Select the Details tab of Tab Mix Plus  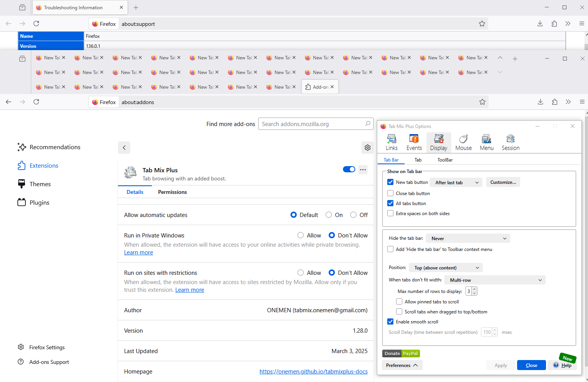(135, 192)
